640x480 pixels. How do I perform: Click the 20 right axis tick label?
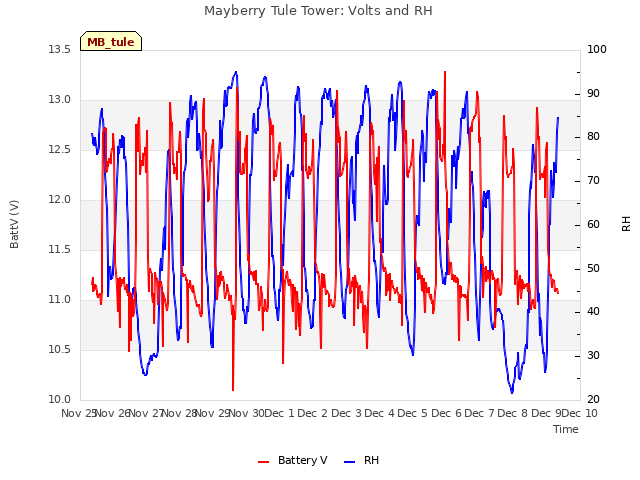[593, 400]
